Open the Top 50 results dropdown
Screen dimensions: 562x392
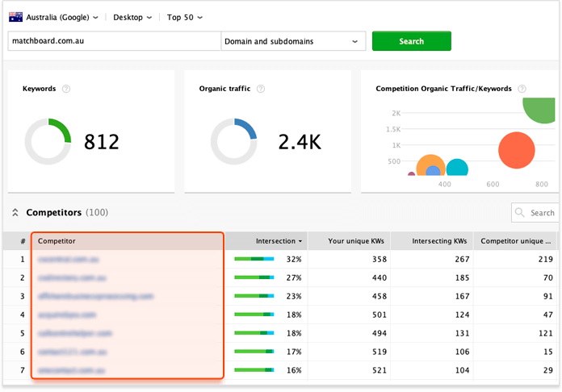[185, 17]
